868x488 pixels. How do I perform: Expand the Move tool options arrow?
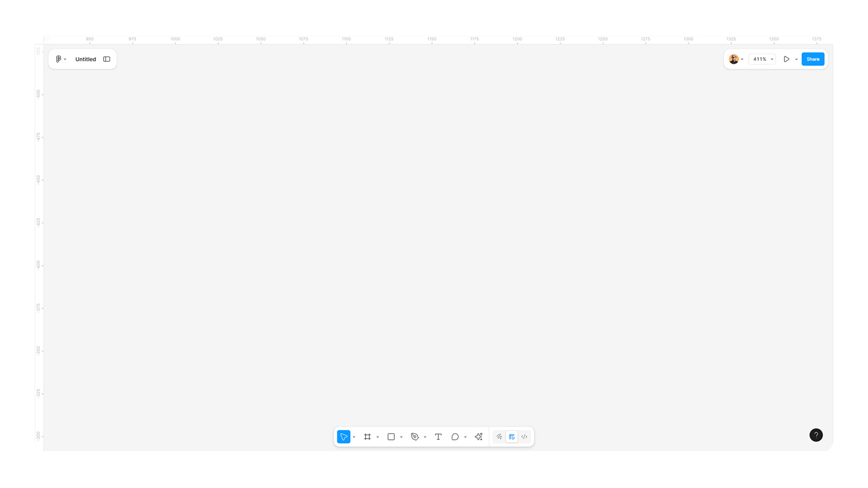[x=354, y=437]
